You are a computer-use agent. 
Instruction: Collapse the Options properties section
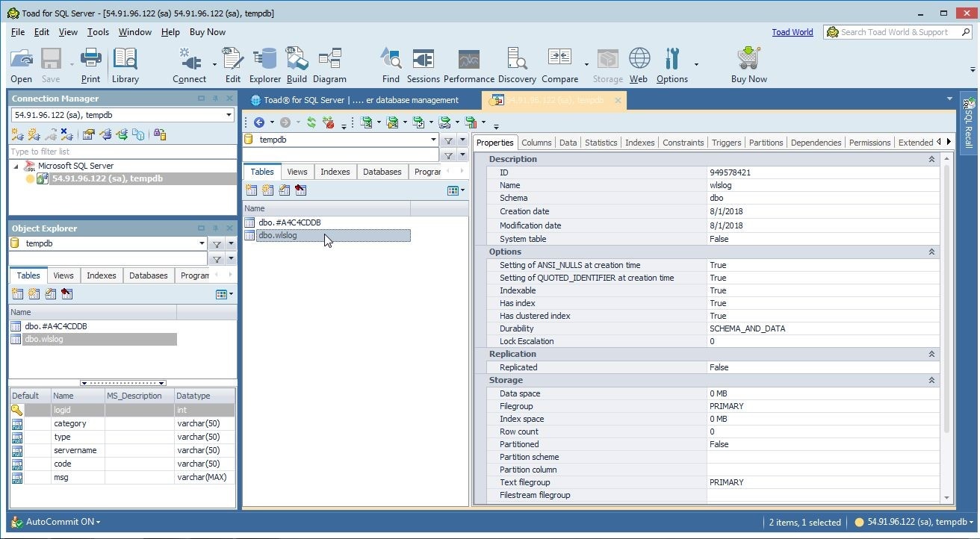tap(931, 252)
